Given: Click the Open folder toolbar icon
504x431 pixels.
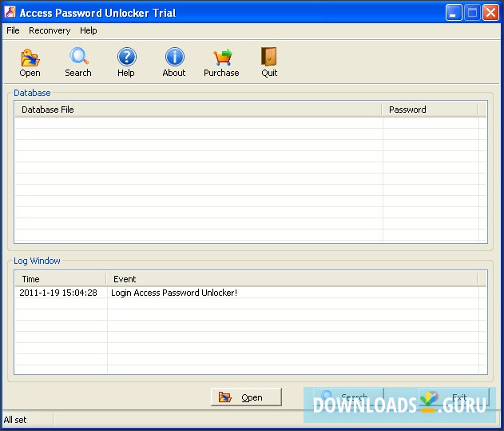Looking at the screenshot, I should (30, 58).
